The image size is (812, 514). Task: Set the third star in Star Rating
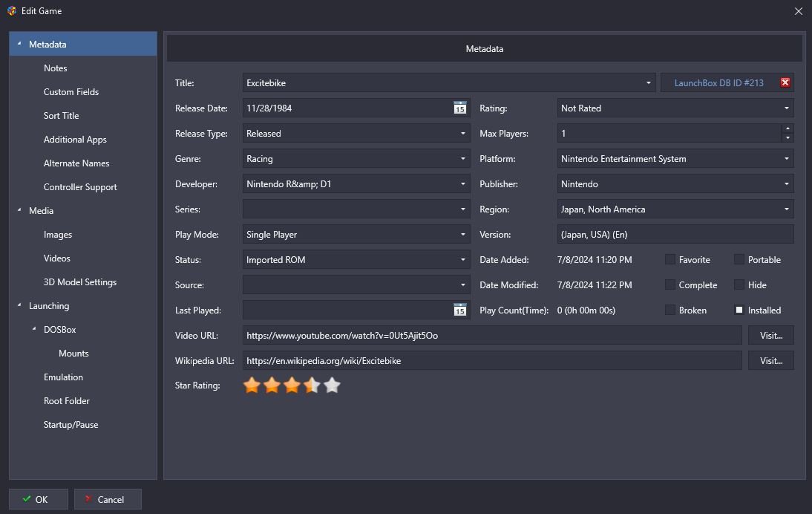coord(292,385)
